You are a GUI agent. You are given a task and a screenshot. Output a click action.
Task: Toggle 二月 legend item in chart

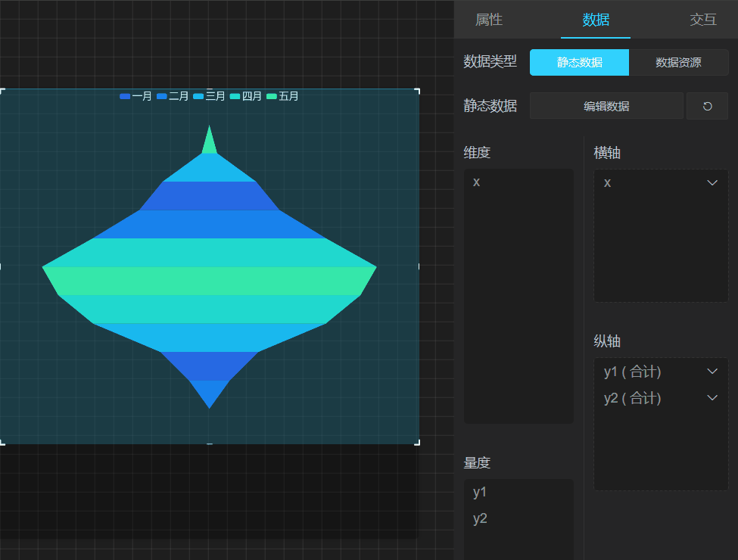pyautogui.click(x=173, y=96)
